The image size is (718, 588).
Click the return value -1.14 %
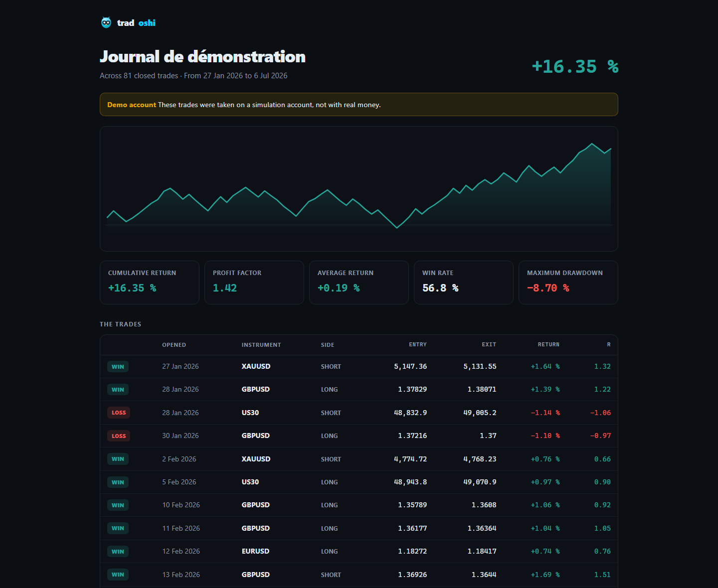tap(545, 413)
